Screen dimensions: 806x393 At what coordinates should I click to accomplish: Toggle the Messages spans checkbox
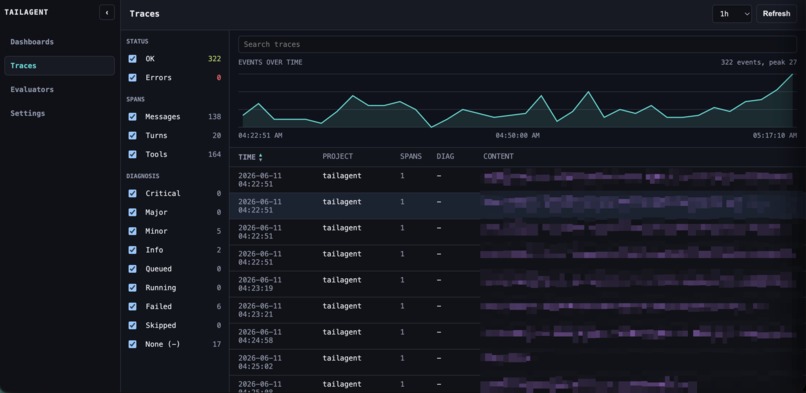click(133, 117)
